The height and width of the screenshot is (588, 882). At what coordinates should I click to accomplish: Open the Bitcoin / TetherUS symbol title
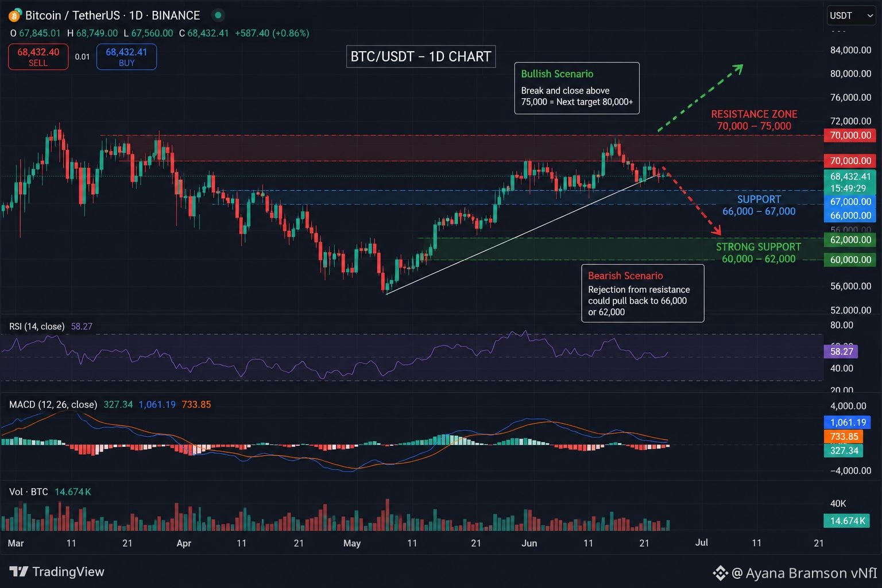tap(113, 16)
